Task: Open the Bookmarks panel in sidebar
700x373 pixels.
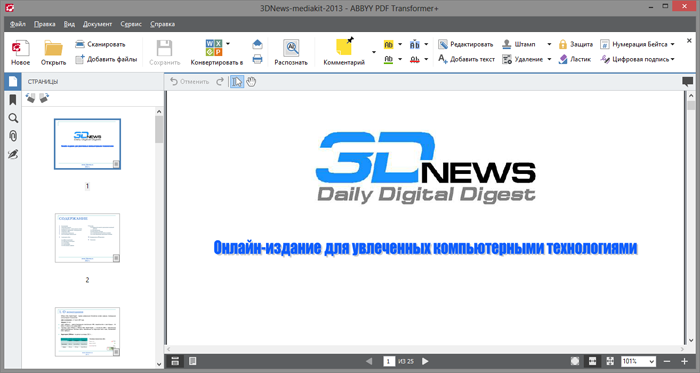Action: click(x=12, y=100)
